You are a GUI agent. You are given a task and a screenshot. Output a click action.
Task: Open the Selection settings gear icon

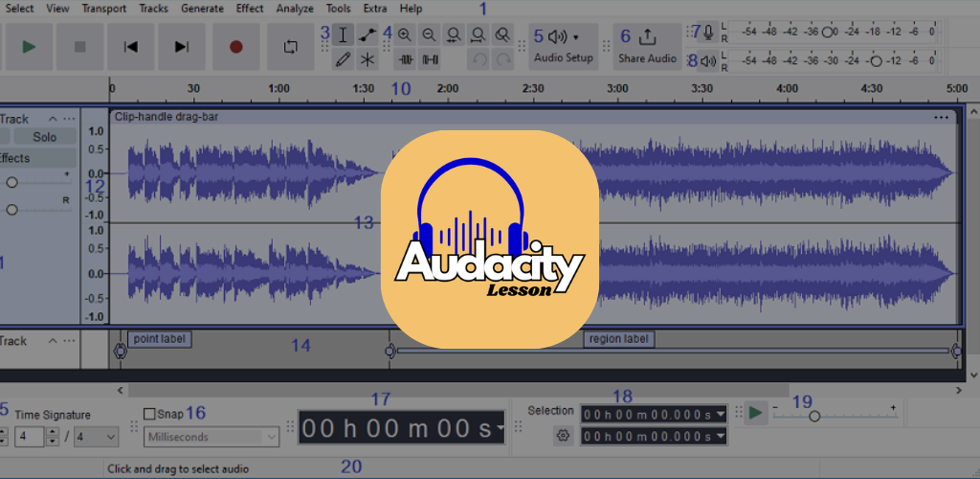(563, 436)
